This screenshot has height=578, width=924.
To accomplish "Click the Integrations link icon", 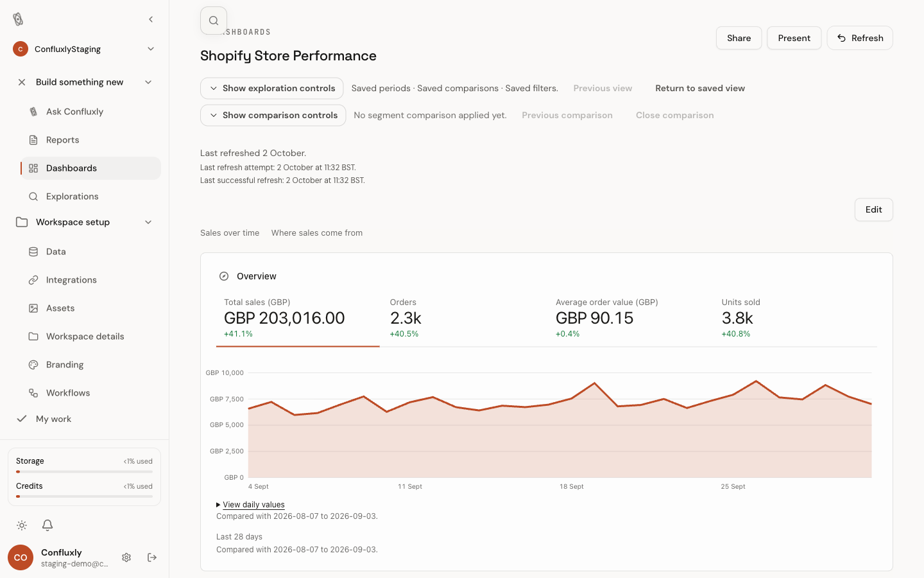I will [x=33, y=280].
